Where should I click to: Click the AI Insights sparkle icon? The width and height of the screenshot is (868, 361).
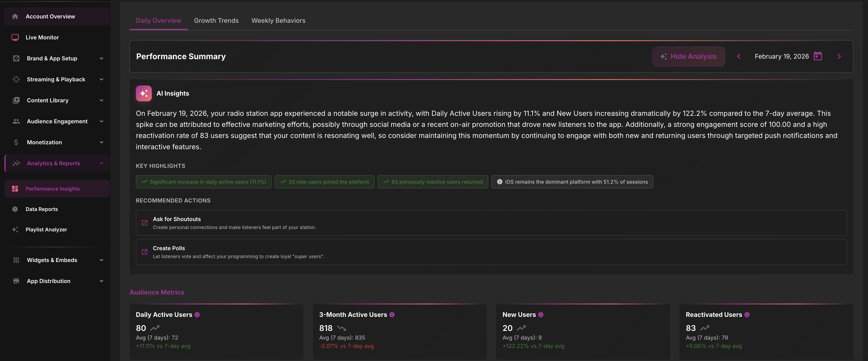point(144,93)
